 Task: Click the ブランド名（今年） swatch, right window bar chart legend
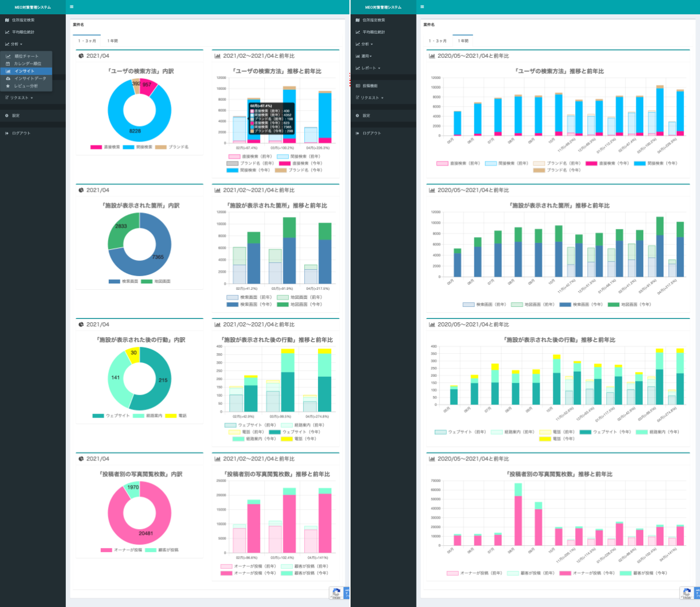pos(539,170)
